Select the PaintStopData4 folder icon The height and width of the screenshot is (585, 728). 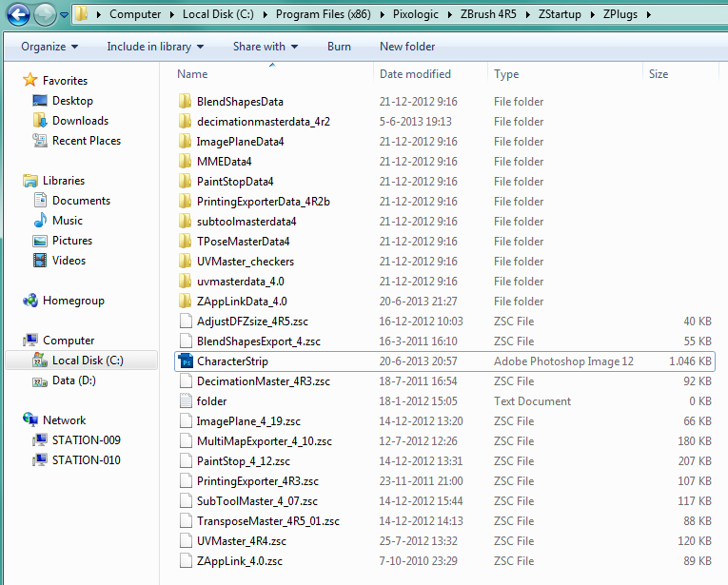pos(185,181)
